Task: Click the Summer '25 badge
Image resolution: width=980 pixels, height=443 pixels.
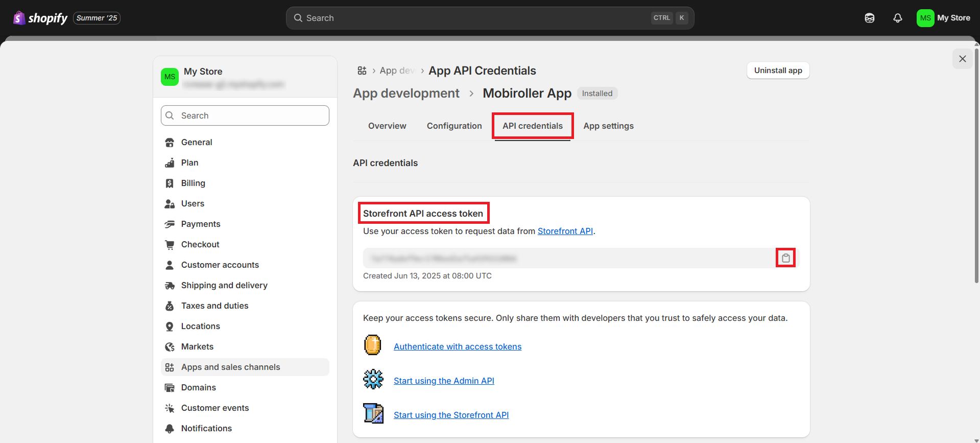Action: tap(97, 18)
